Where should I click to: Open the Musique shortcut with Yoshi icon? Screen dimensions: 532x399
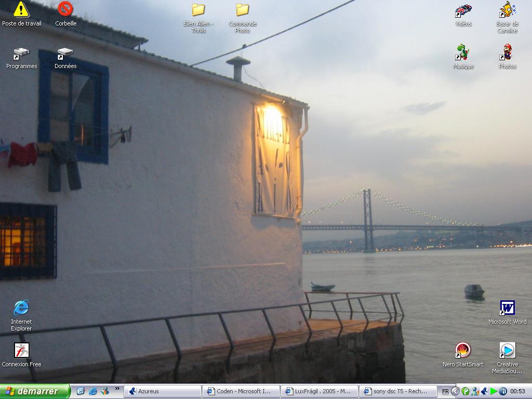point(462,52)
